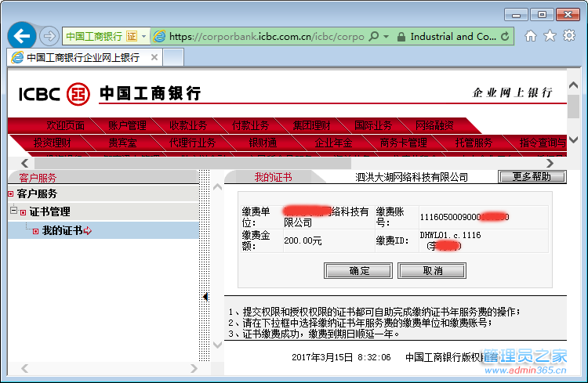The height and width of the screenshot is (383, 588).
Task: Open a new blank browser tab
Action: 173,57
